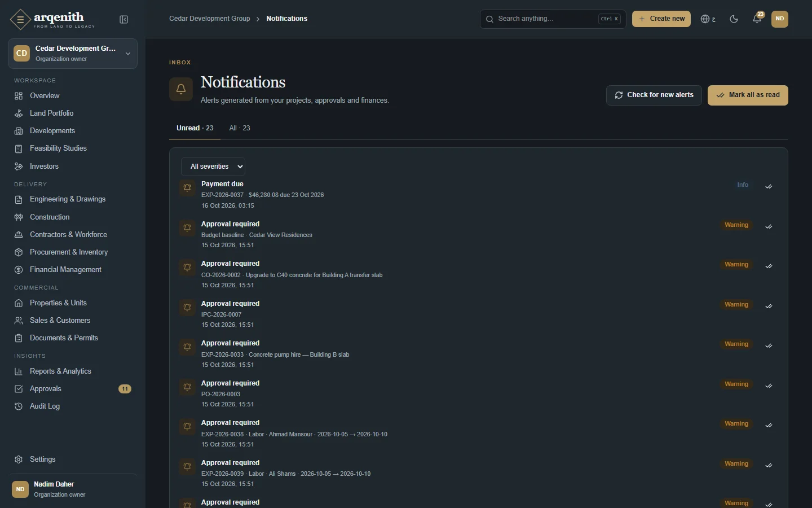Open Audit Log
The image size is (812, 508).
[73, 406]
